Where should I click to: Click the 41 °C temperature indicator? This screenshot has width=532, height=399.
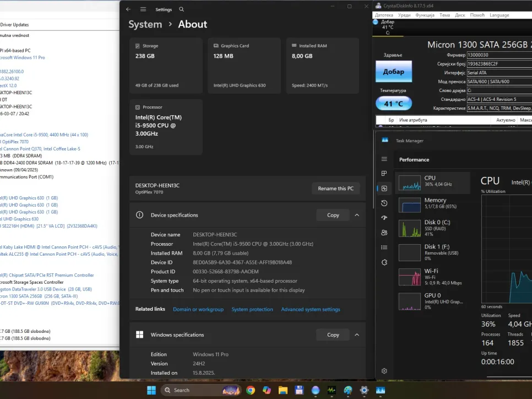coord(393,103)
